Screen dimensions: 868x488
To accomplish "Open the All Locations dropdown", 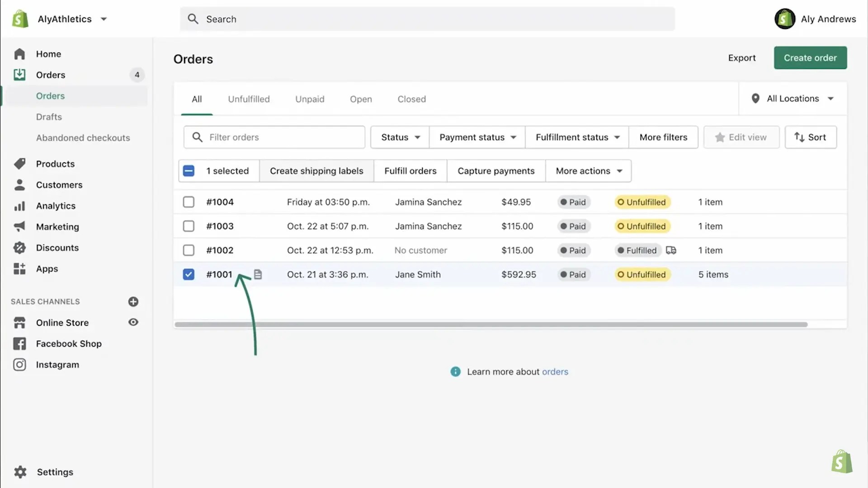I will (x=792, y=99).
